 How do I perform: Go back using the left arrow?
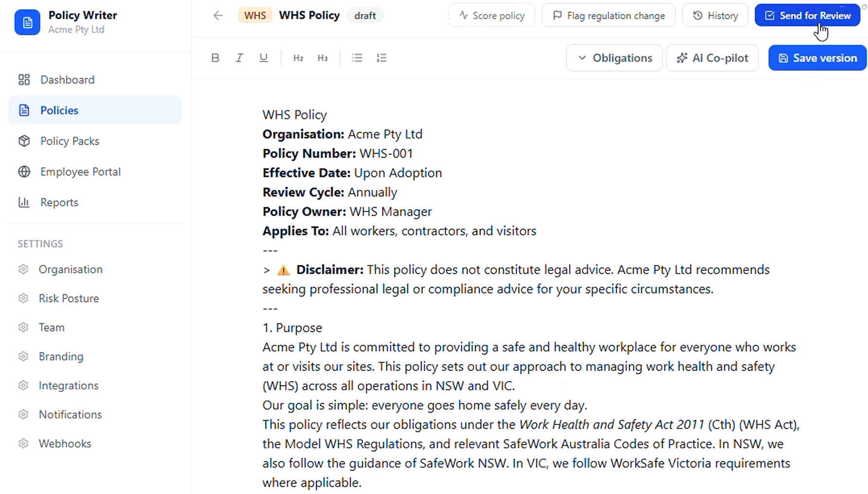point(218,16)
